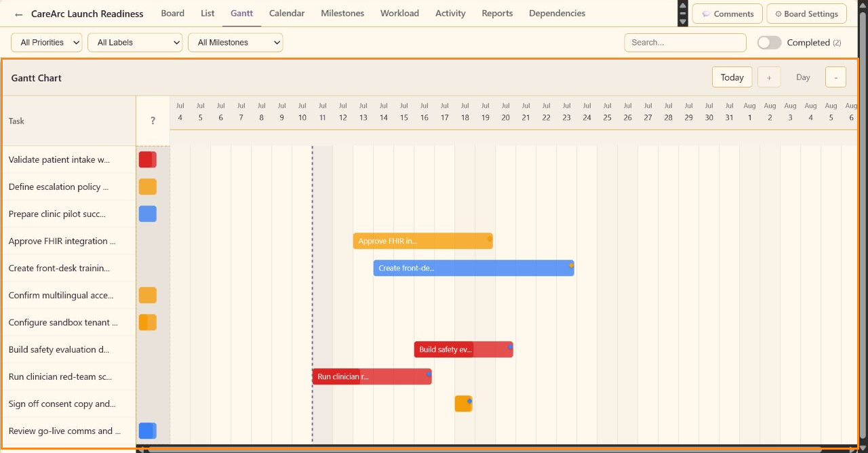Click the CareArc Launch Readiness title
Viewport: 868px width, 453px height.
[87, 14]
